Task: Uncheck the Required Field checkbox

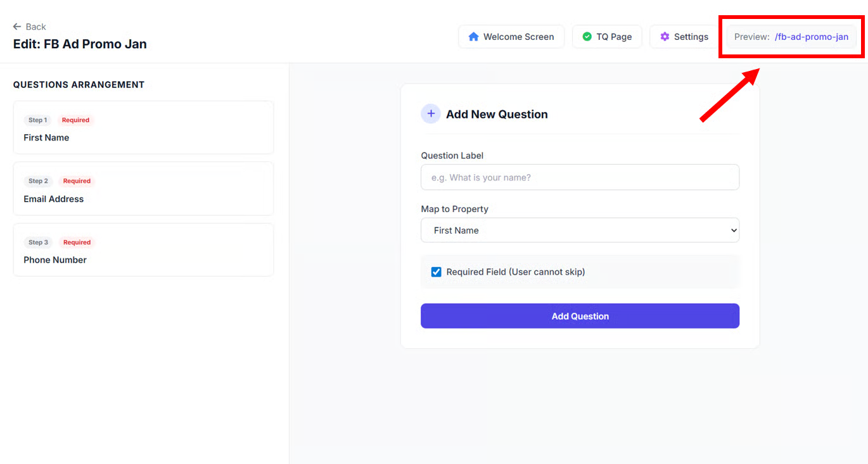Action: 436,272
